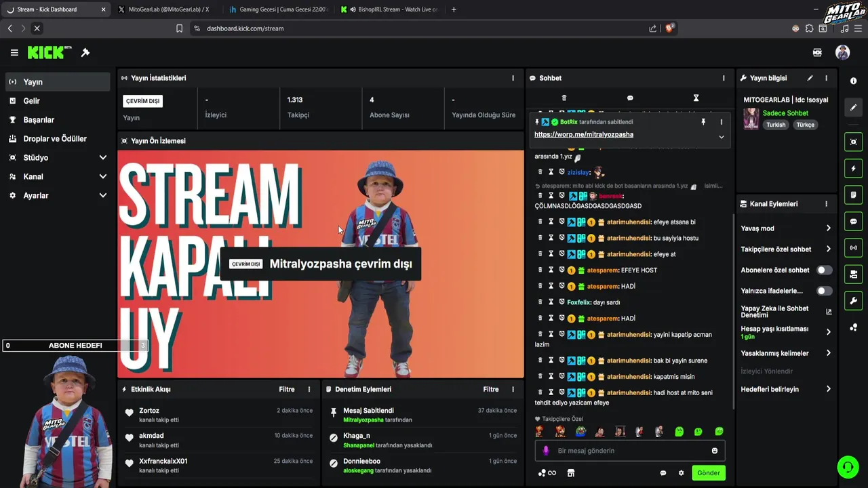868x488 pixels.
Task: Select Yayın in sidebar
Action: click(57, 81)
